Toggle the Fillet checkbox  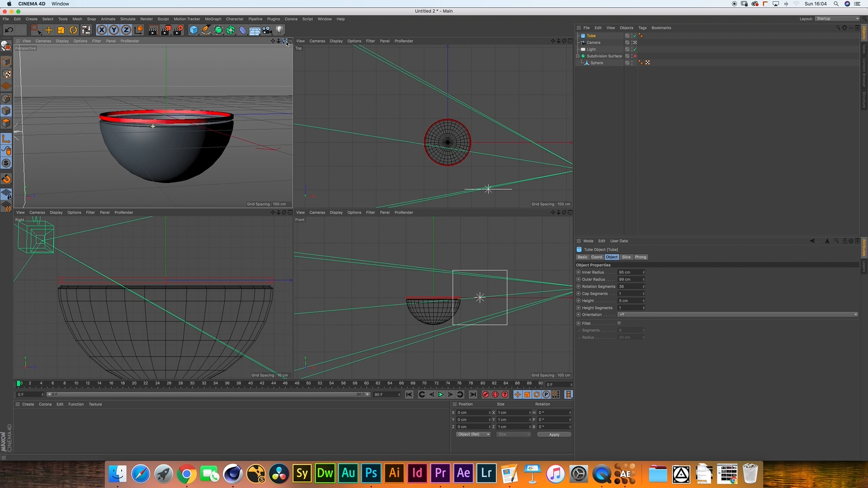click(619, 323)
